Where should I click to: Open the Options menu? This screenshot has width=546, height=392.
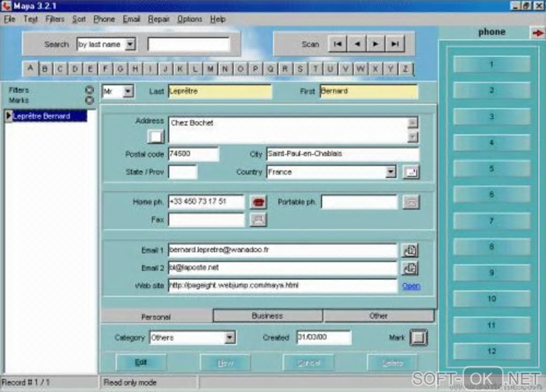click(190, 19)
